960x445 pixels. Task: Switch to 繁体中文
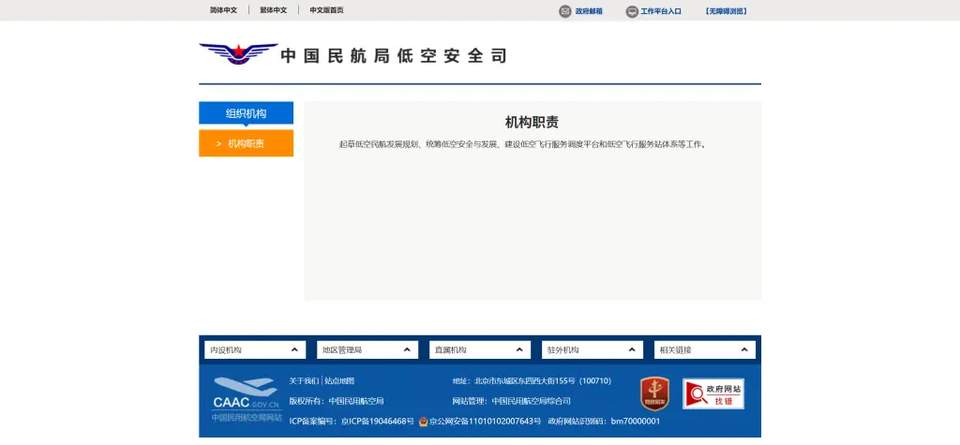(x=273, y=10)
